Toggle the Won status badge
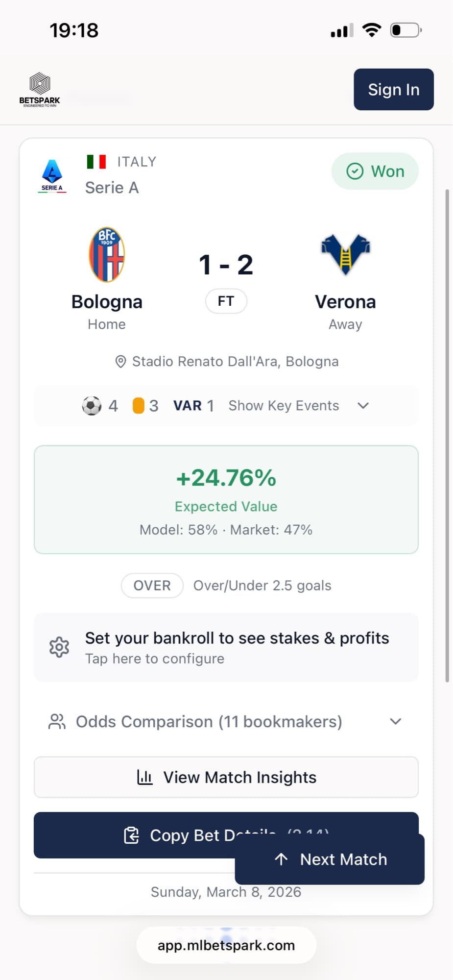Image resolution: width=453 pixels, height=980 pixels. [x=375, y=171]
